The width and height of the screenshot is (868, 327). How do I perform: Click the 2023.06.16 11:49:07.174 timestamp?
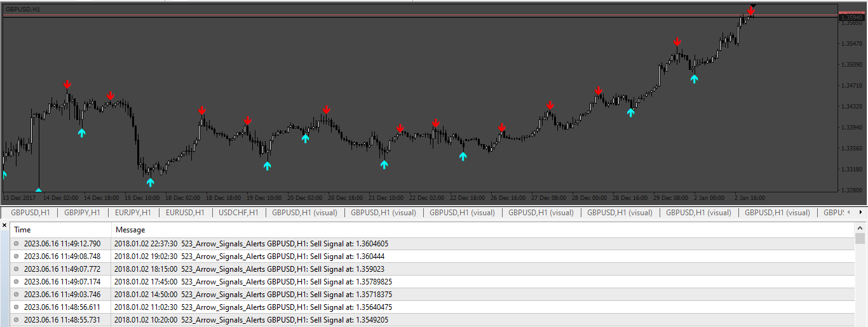[x=62, y=282]
